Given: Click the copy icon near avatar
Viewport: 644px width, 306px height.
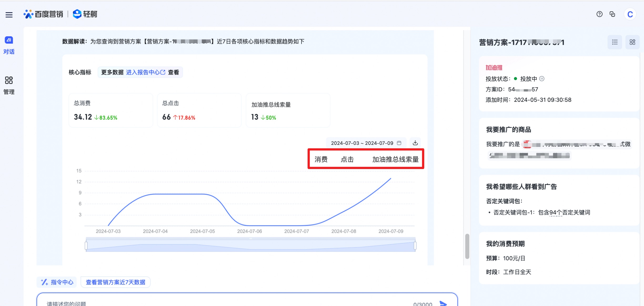Looking at the screenshot, I should [612, 14].
